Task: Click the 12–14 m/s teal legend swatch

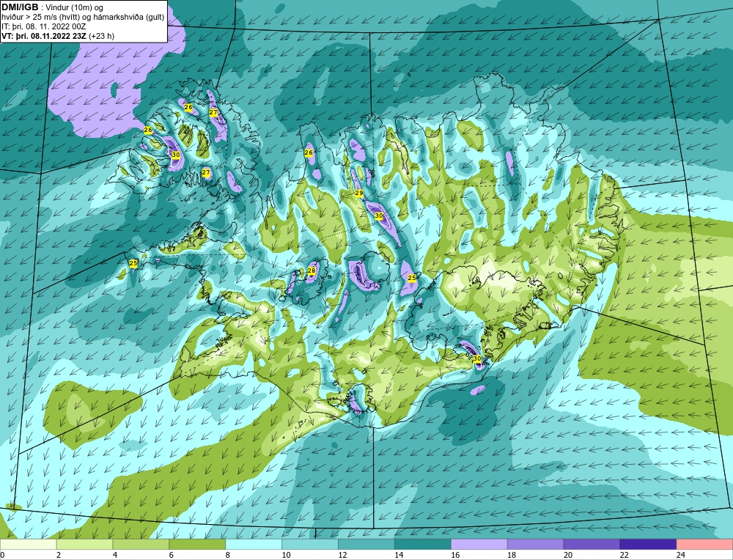Action: pyautogui.click(x=366, y=545)
